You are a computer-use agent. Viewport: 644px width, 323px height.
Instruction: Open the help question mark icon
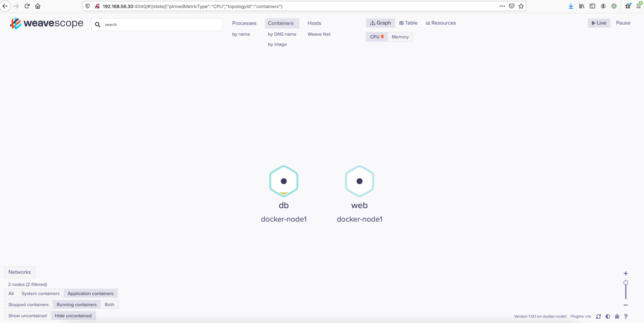click(626, 317)
